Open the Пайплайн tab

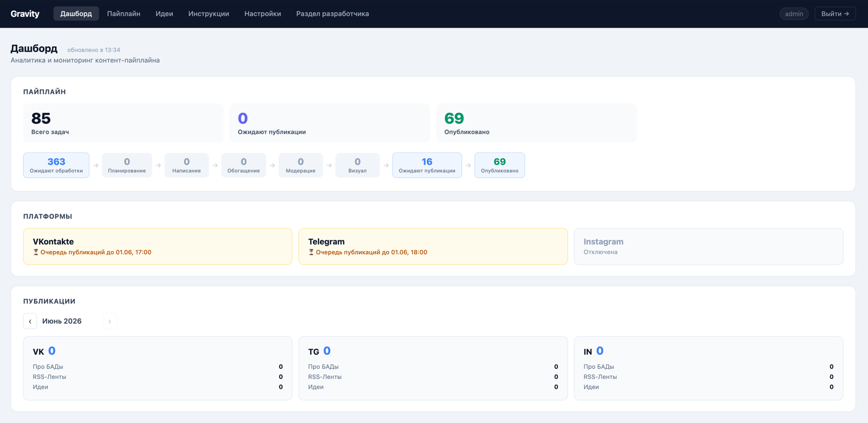(x=124, y=14)
